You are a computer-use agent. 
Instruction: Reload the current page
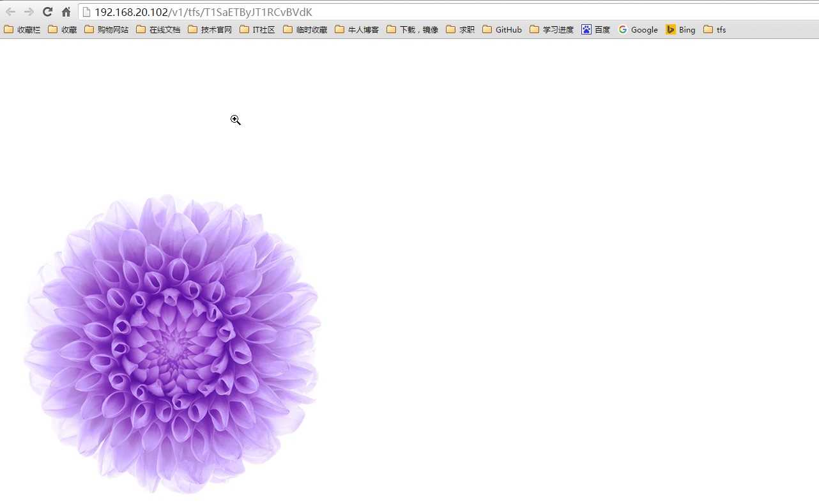click(x=47, y=11)
